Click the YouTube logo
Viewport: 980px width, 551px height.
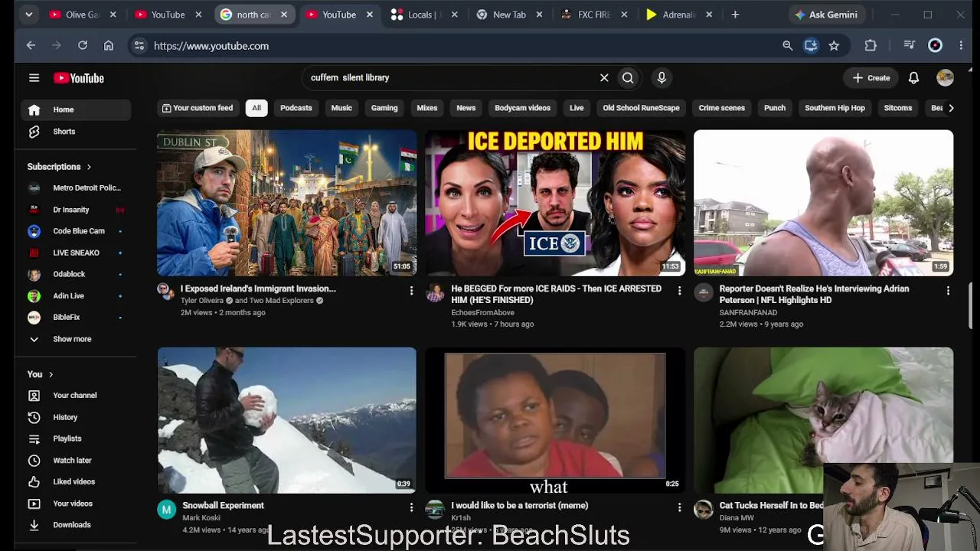point(78,78)
